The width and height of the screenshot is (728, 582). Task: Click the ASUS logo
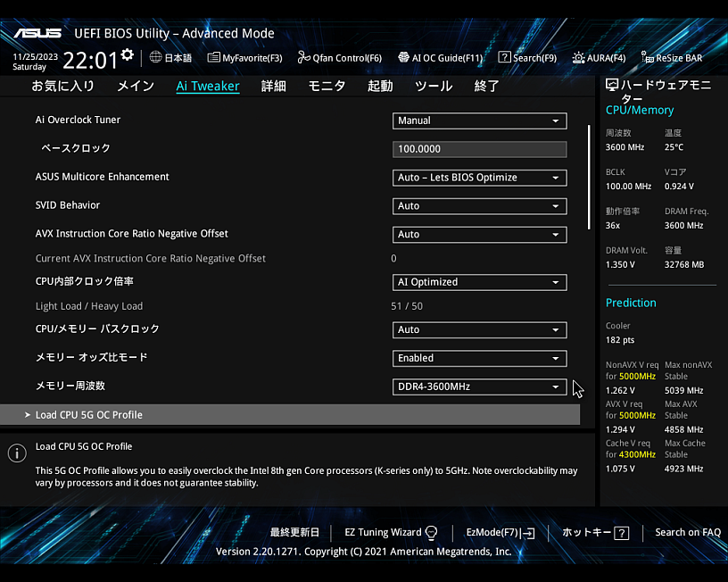coord(37,33)
